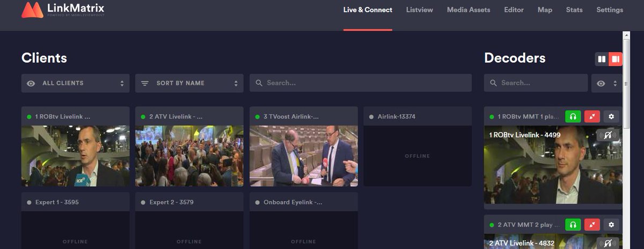This screenshot has width=644, height=249.
Task: Click the 1 ROBtv Livelink client title
Action: [62, 116]
